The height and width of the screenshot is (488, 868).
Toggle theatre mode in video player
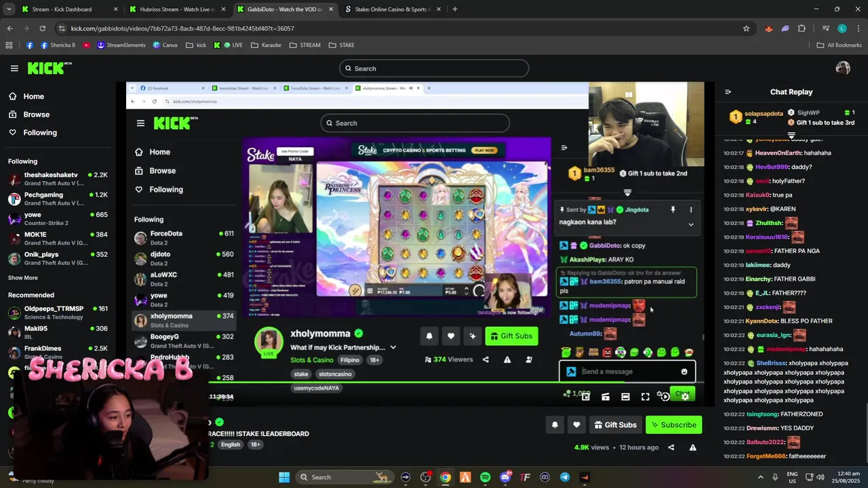point(625,396)
